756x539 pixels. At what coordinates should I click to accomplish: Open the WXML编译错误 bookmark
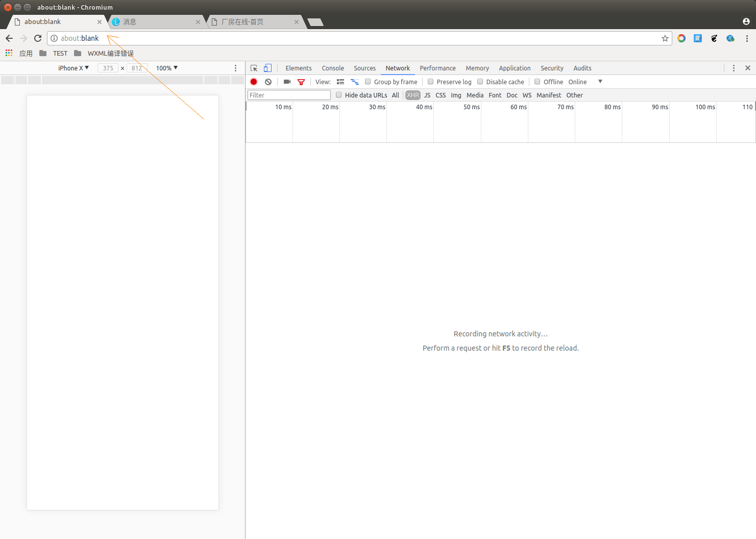pos(110,53)
